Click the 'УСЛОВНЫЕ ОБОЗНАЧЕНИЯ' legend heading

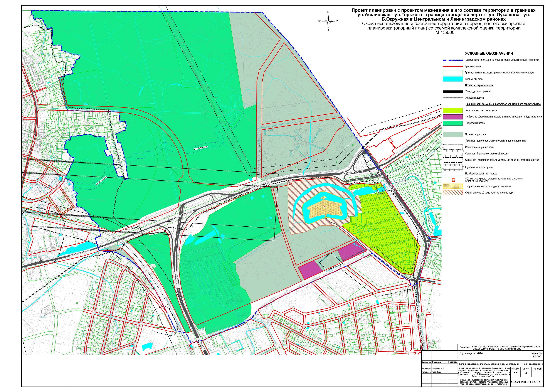(x=489, y=53)
